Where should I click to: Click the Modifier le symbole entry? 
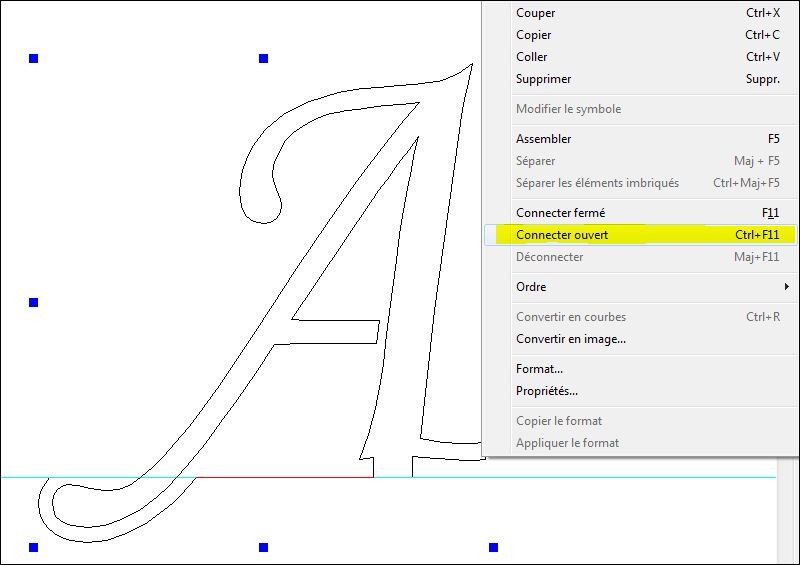[x=568, y=109]
